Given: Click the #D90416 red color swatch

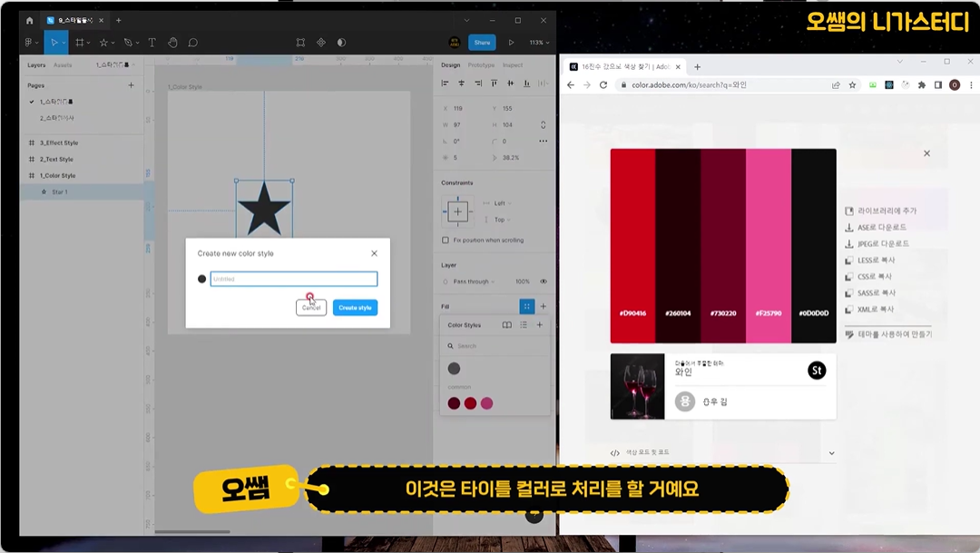Looking at the screenshot, I should tap(632, 246).
